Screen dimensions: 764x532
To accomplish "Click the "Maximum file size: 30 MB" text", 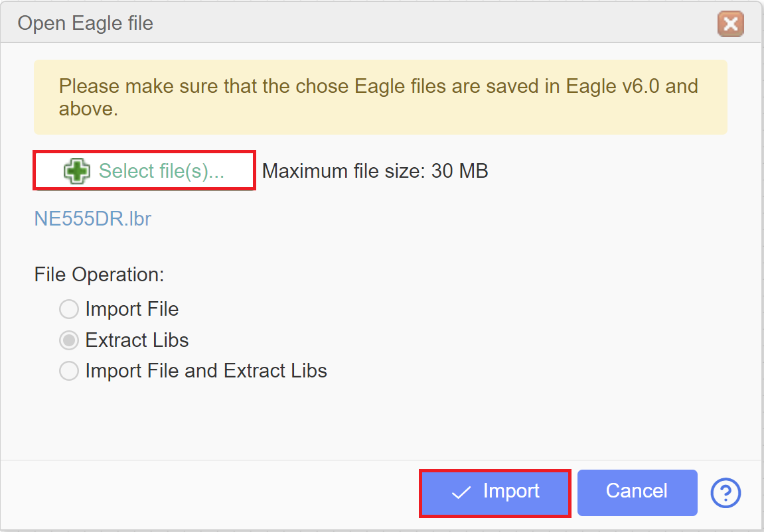I will [x=375, y=171].
